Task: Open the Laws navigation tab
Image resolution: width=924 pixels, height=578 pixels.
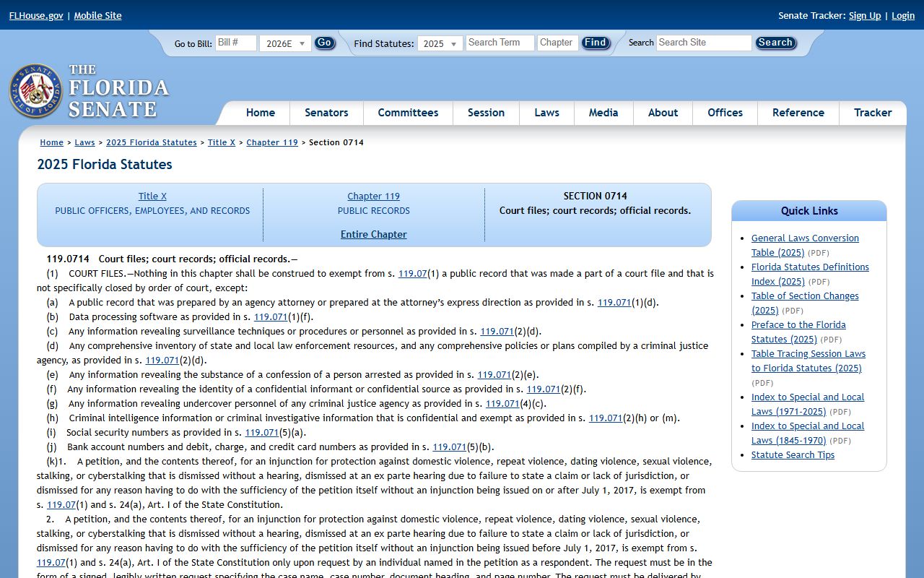Action: coord(546,113)
